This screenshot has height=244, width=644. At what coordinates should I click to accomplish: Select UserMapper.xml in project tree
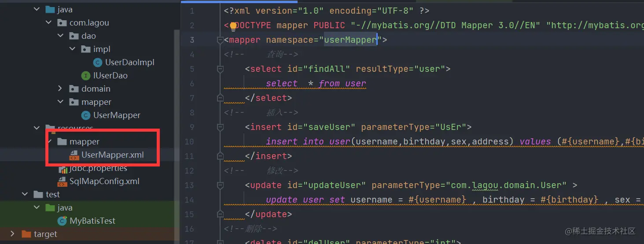click(x=113, y=155)
